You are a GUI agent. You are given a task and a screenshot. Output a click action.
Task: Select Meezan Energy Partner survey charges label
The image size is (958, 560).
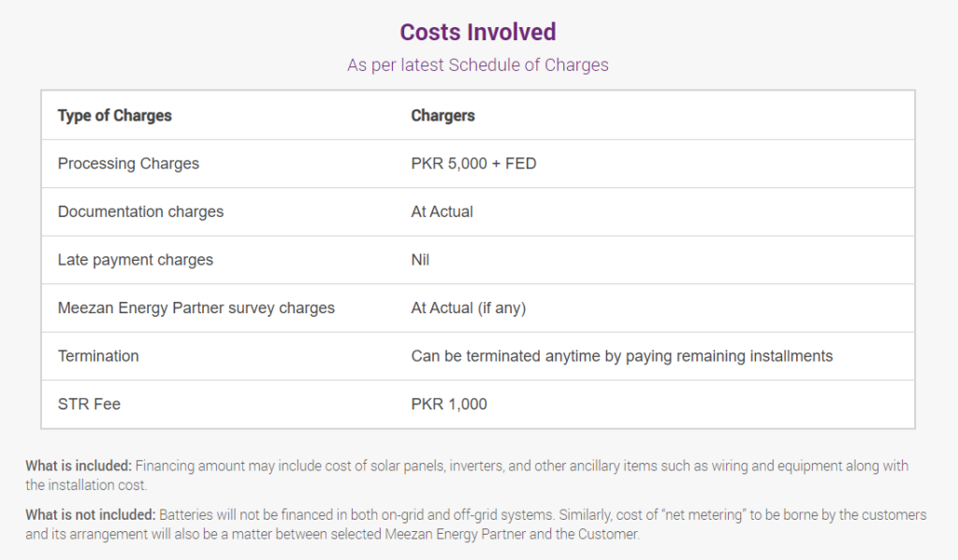tap(196, 308)
